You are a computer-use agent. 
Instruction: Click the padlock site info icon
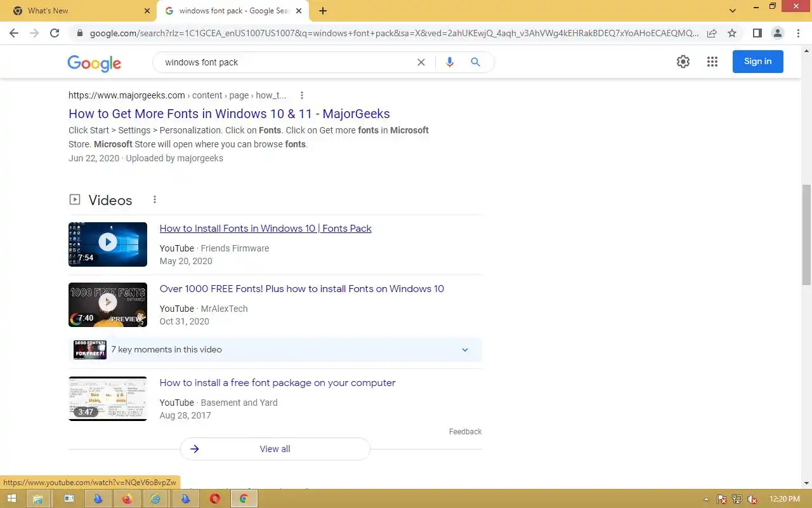point(79,33)
